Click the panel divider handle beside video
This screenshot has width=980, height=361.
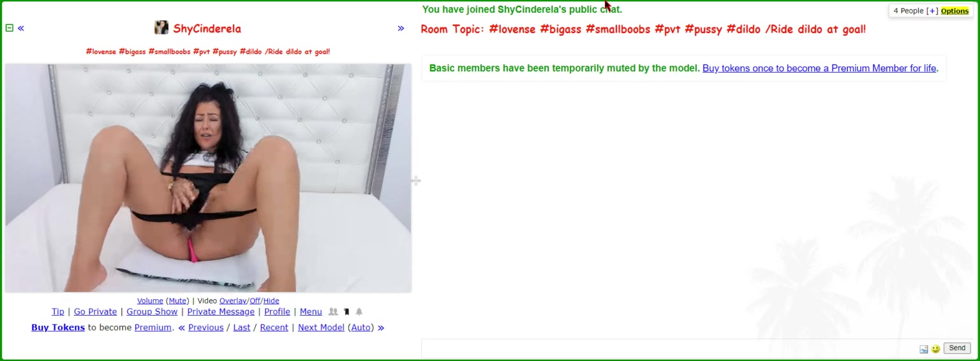[x=416, y=181]
